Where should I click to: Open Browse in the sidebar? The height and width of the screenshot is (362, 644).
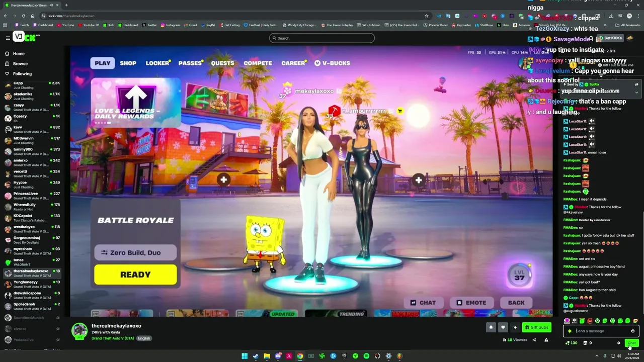(x=16, y=63)
